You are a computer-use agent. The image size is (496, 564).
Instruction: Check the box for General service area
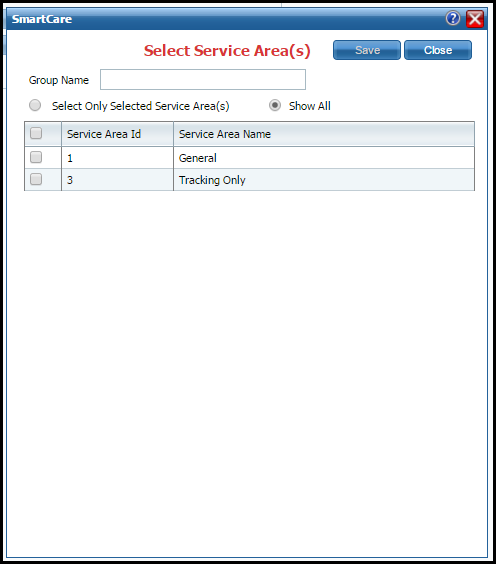coord(36,157)
